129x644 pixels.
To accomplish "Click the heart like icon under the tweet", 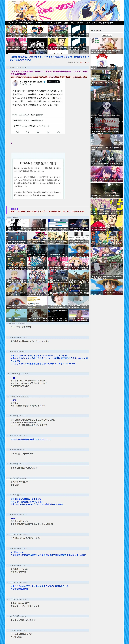I will pos(38,132).
